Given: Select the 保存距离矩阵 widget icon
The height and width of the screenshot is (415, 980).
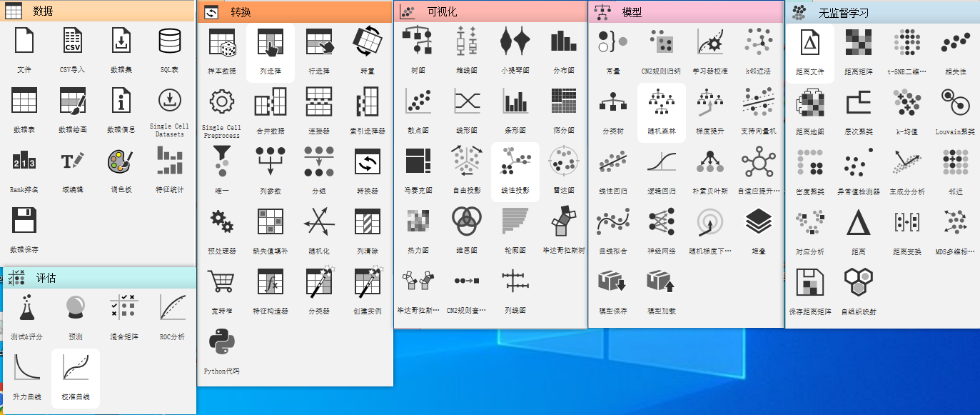Looking at the screenshot, I should tap(810, 282).
